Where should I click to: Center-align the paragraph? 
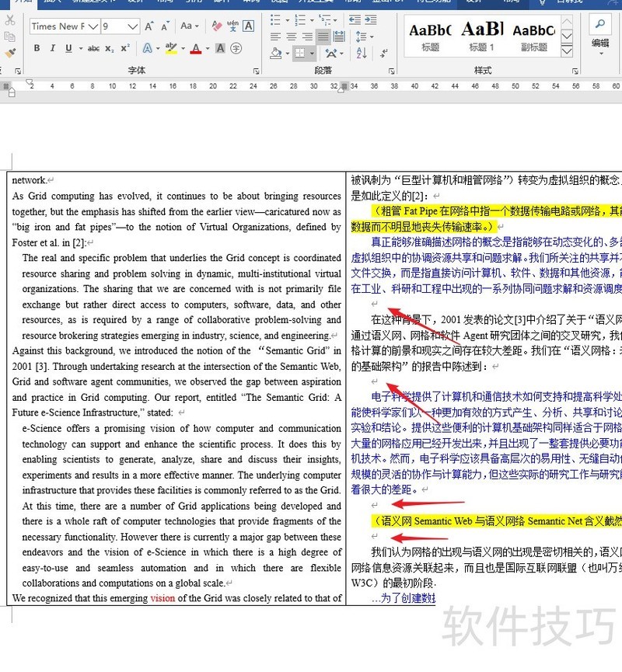coord(292,37)
